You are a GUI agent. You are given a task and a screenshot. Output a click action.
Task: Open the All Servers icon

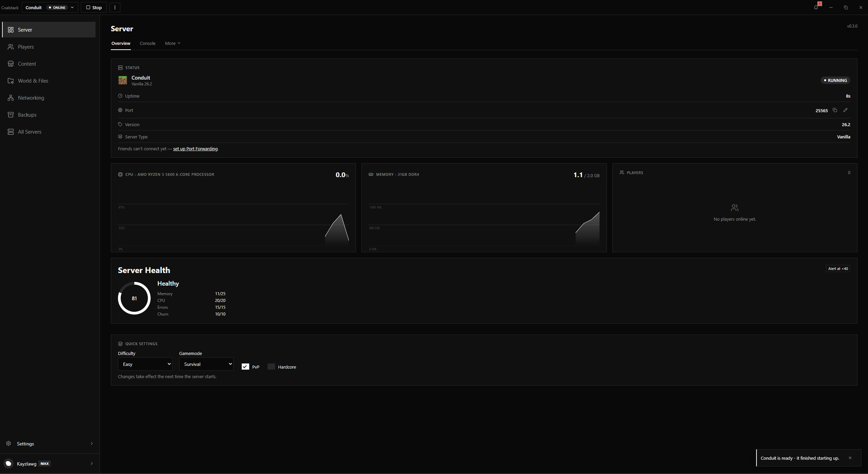pos(11,132)
